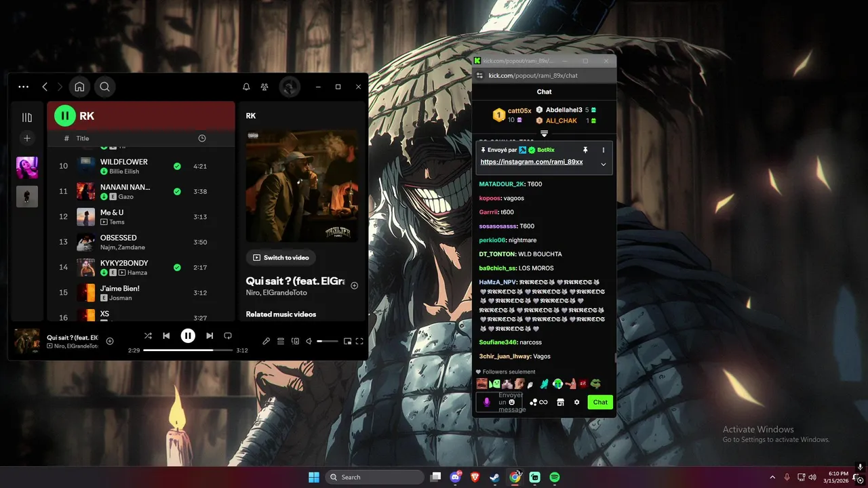The height and width of the screenshot is (488, 868).
Task: Open Kick chat settings gear
Action: [x=576, y=402]
